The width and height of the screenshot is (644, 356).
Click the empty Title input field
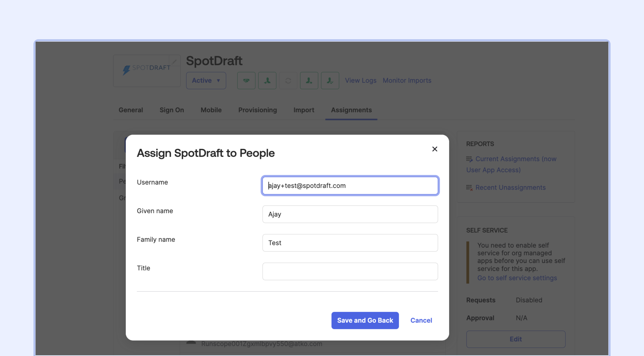[x=350, y=271]
